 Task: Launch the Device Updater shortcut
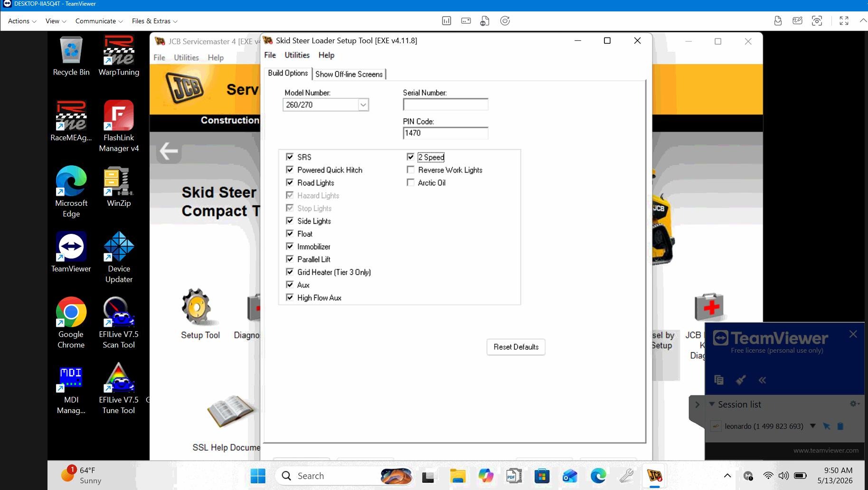point(119,258)
